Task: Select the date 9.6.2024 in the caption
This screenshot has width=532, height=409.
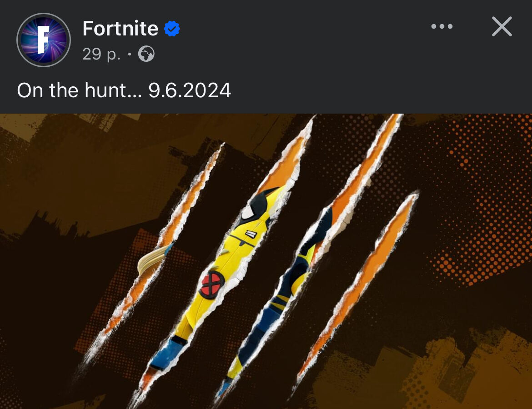Action: click(190, 90)
